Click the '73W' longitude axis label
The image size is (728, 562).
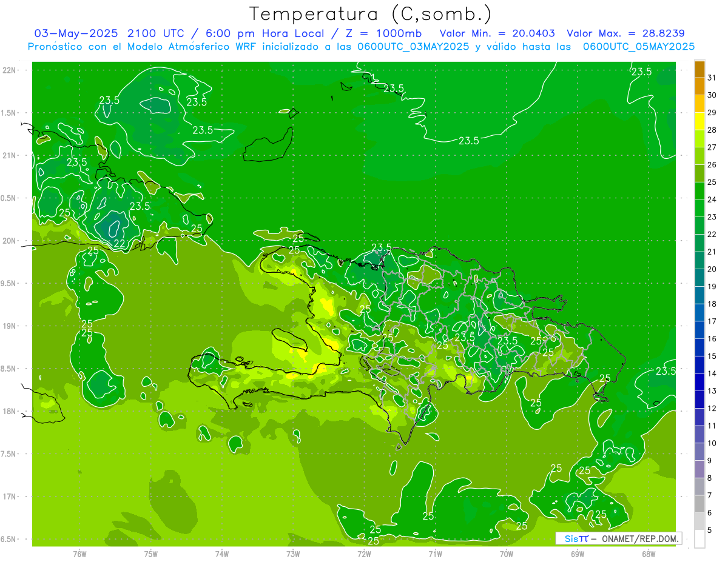click(x=293, y=554)
